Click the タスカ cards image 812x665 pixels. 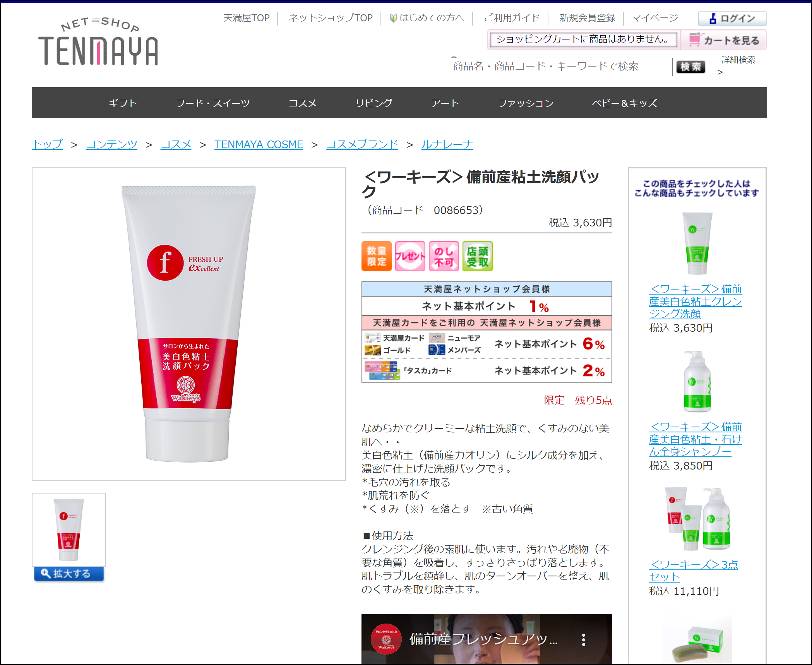[x=382, y=371]
